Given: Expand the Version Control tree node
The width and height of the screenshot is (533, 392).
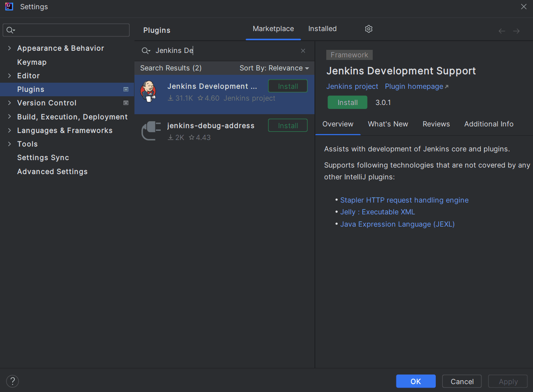Looking at the screenshot, I should (x=10, y=103).
